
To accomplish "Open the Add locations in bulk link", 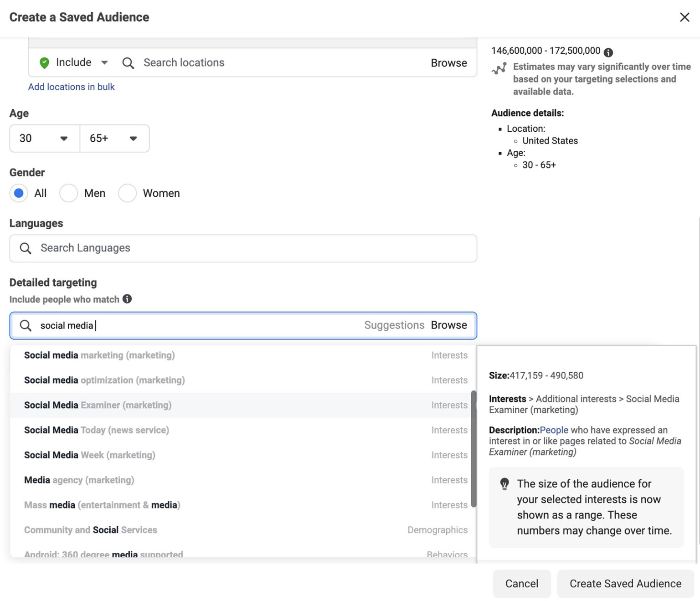I will point(71,87).
